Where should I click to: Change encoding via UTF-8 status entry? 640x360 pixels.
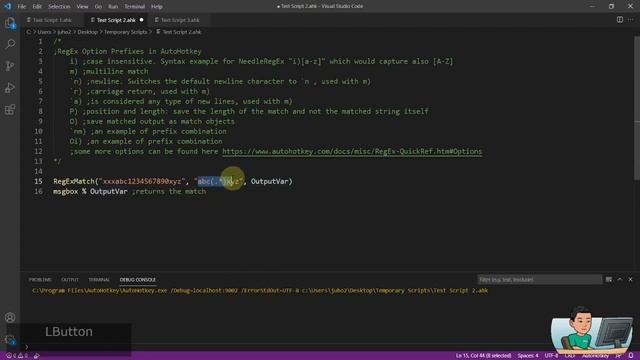coord(551,356)
